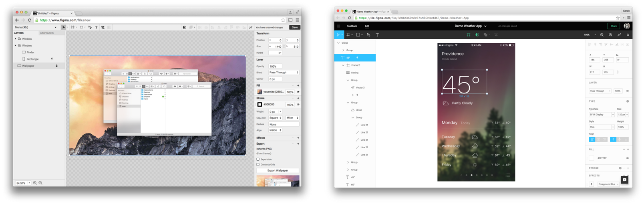Viewport: 644px width, 204px height.
Task: Select the Text tool in Untitled window toolbar
Action: pos(97,27)
